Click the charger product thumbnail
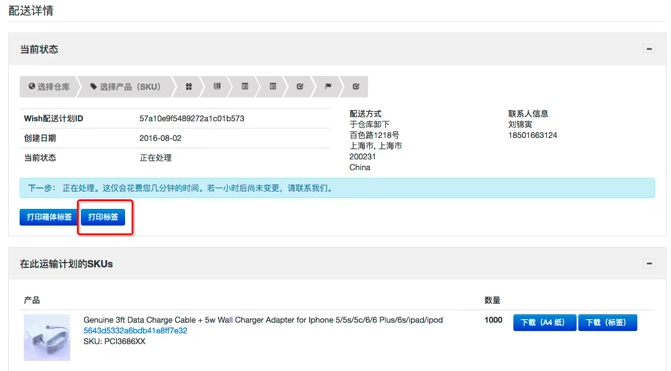This screenshot has width=671, height=371. (47, 337)
